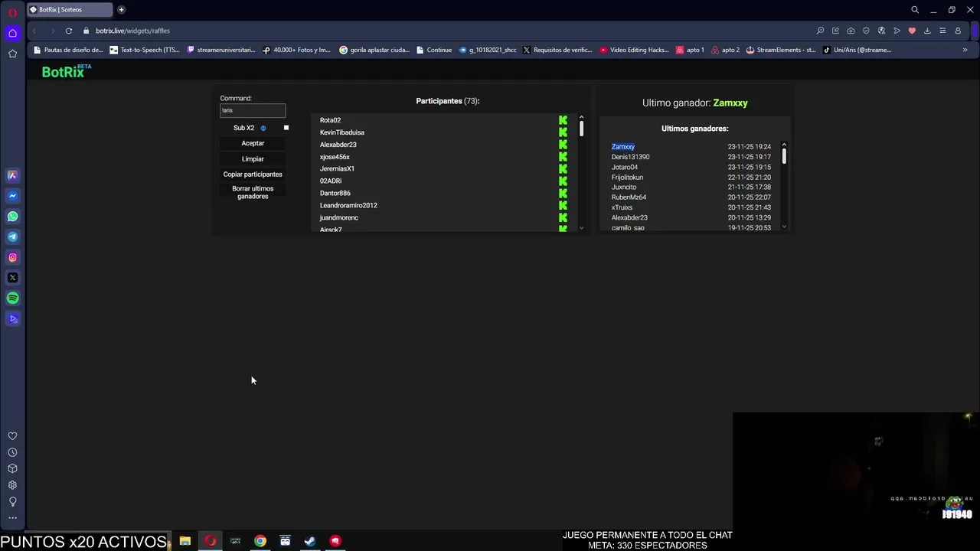Open apto 1 bookmark
Viewport: 980px width, 551px height.
690,50
